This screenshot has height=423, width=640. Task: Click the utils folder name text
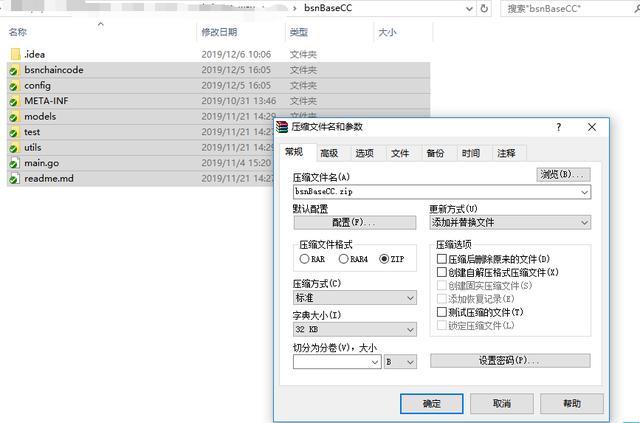[33, 147]
